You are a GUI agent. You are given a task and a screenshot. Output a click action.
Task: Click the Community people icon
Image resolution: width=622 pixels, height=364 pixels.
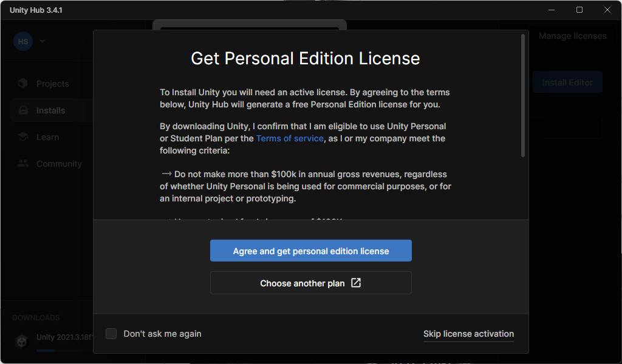[x=23, y=163]
